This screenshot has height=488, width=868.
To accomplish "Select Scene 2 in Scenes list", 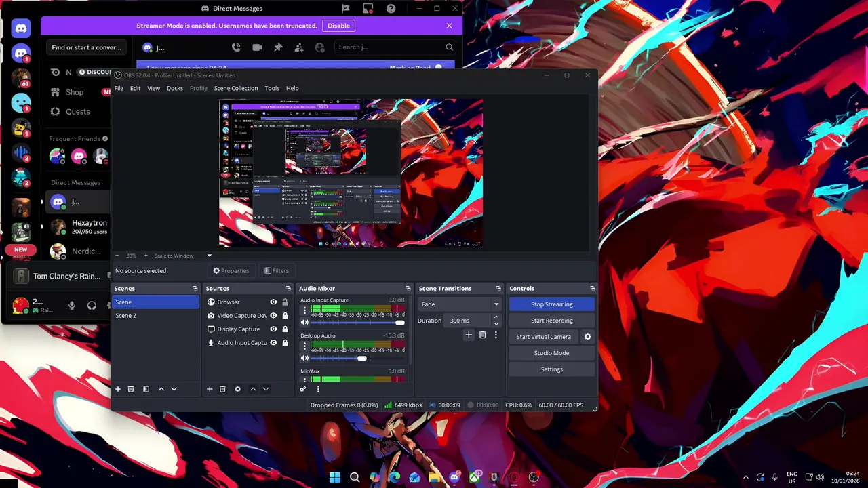I will pyautogui.click(x=156, y=316).
